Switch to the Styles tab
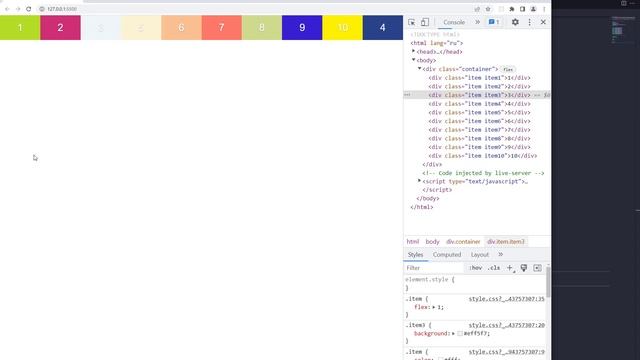Image resolution: width=640 pixels, height=360 pixels. tap(416, 255)
